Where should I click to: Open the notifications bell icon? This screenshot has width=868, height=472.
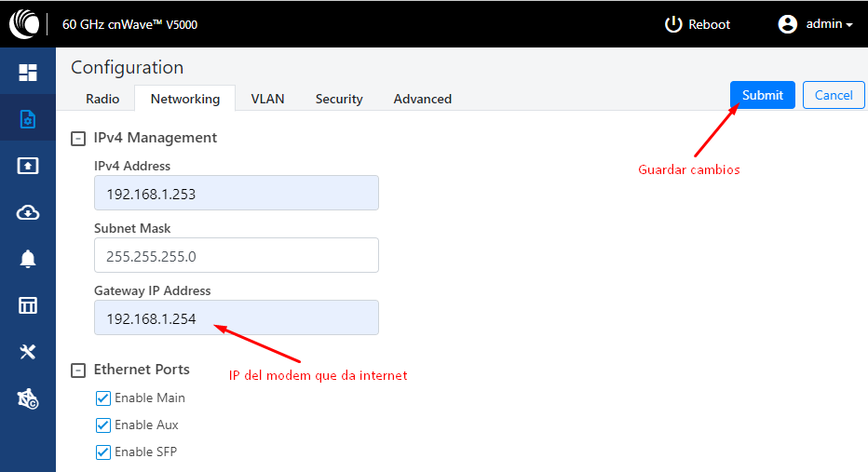tap(28, 259)
